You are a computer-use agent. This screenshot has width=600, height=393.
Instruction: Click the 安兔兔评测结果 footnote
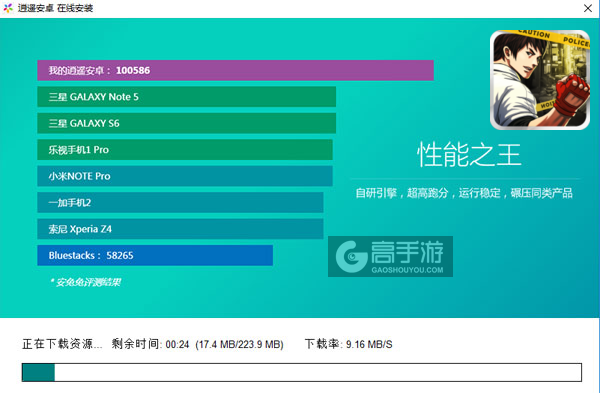pos(85,282)
